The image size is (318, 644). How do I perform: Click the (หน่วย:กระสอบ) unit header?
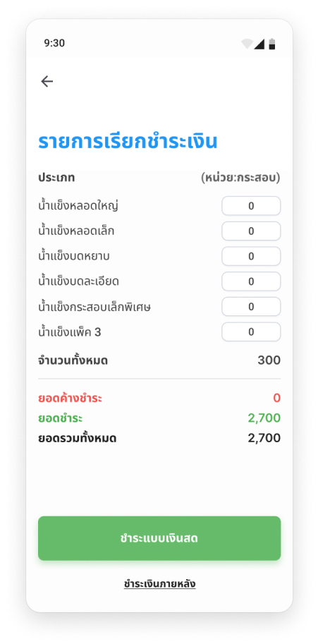pos(241,178)
